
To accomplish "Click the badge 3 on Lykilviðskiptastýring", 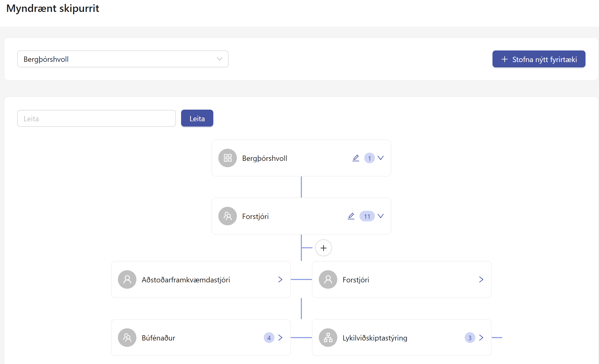I will pos(470,338).
